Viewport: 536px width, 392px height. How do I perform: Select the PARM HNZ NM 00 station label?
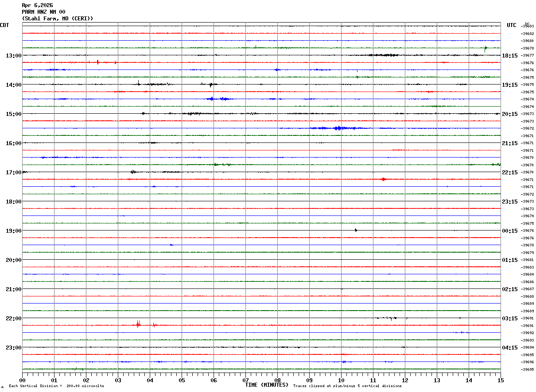[x=43, y=12]
